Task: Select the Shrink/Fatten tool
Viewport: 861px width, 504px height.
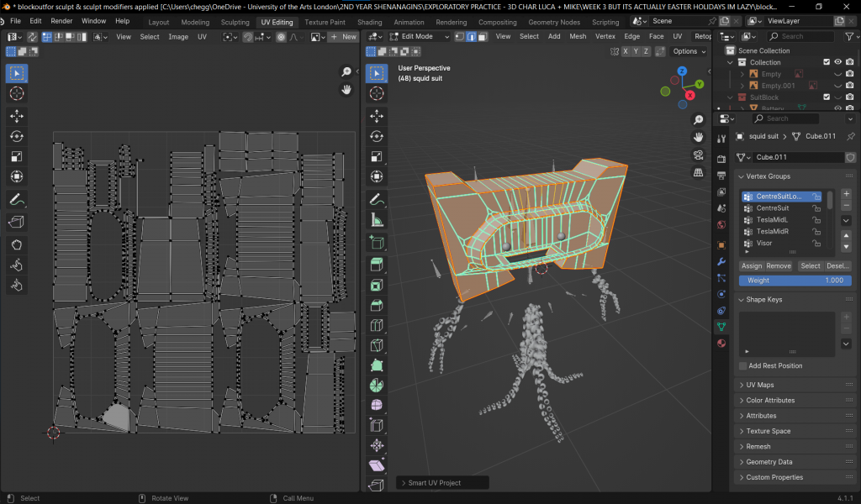Action: point(377,445)
